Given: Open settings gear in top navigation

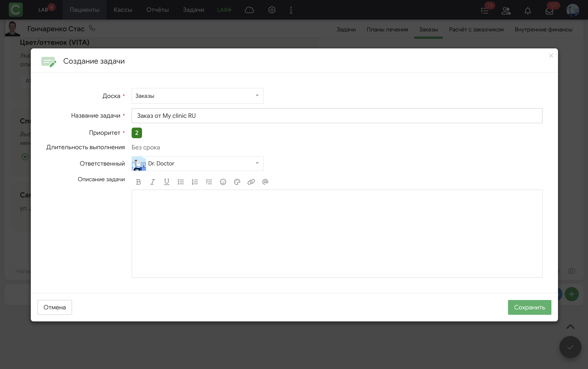Looking at the screenshot, I should (x=272, y=10).
